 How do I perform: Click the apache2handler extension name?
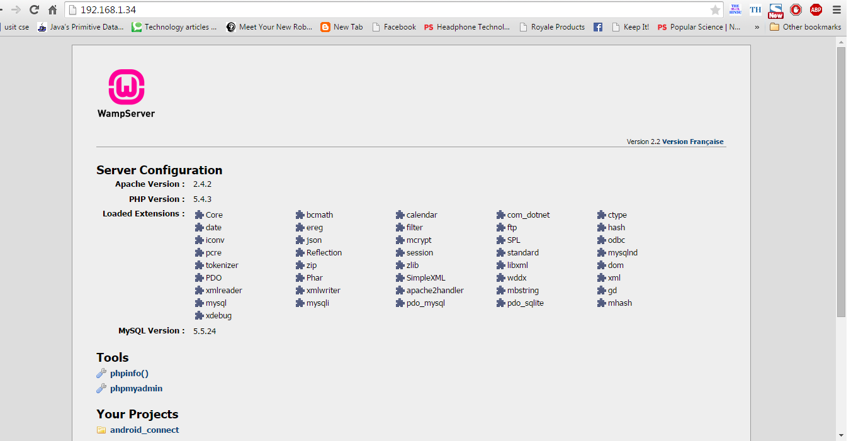click(435, 291)
